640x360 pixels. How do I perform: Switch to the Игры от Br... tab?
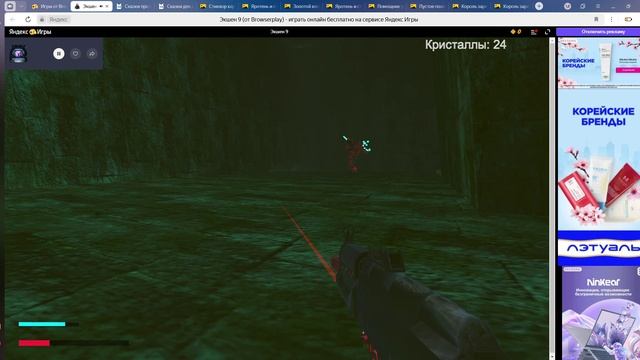tap(49, 6)
